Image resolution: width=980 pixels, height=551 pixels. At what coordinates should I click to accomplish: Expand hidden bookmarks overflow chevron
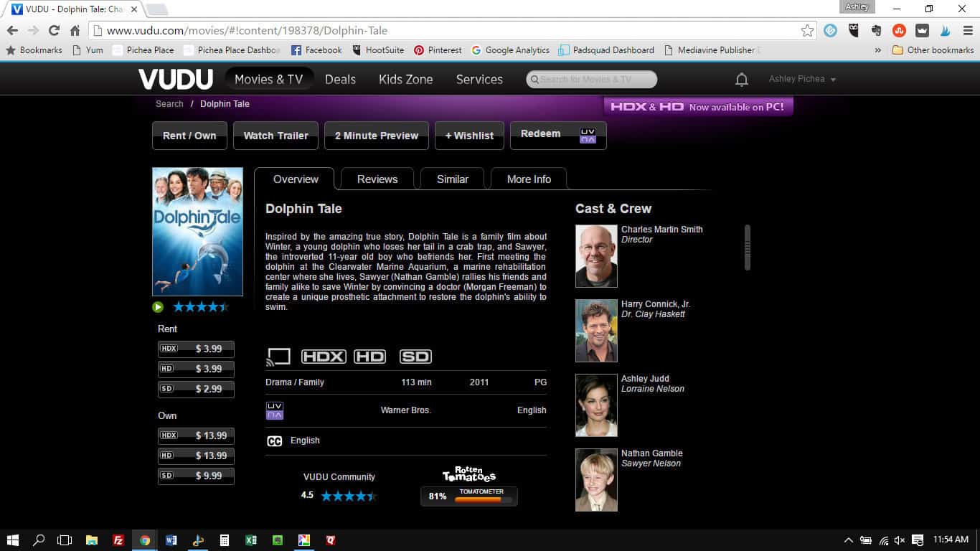pos(877,50)
